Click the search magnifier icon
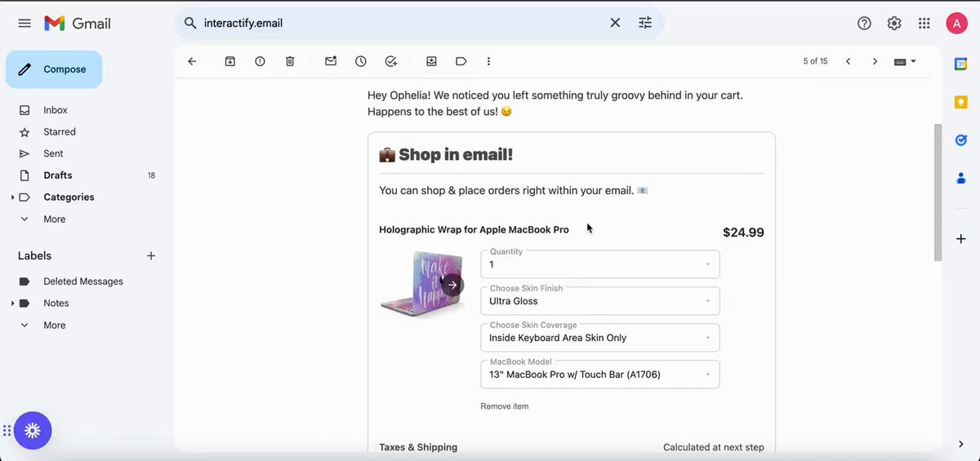This screenshot has width=980, height=461. click(190, 23)
